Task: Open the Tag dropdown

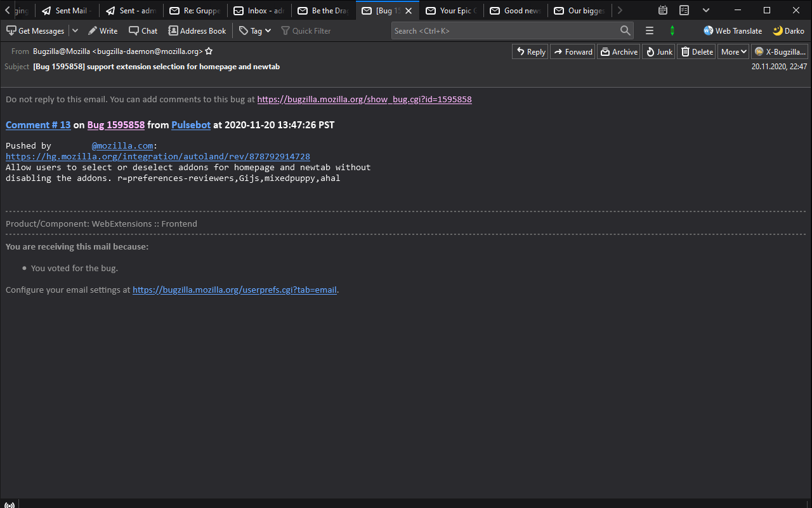Action: [x=255, y=30]
